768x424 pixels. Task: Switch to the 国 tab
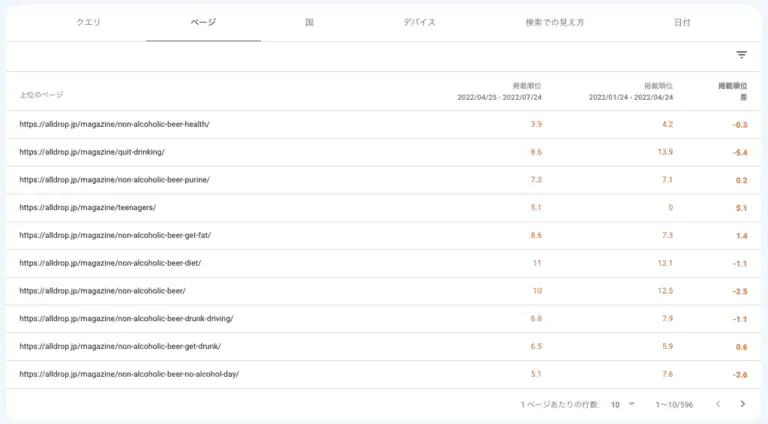click(309, 23)
